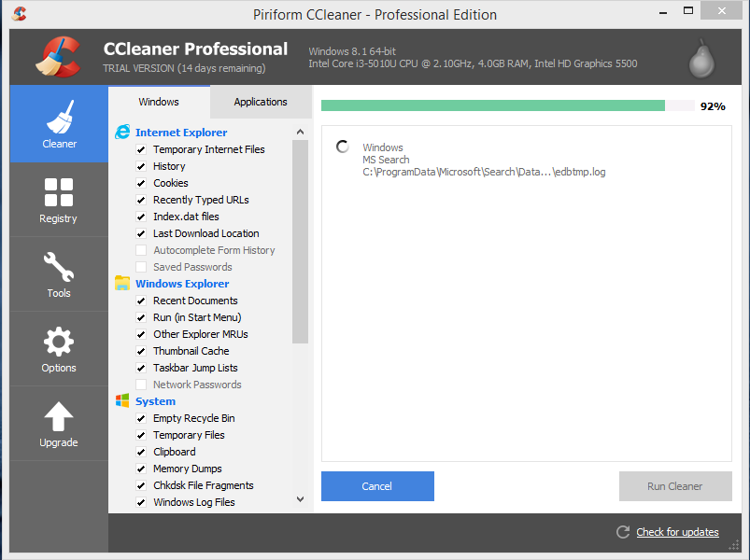Click the Windows Explorer folder icon
750x560 pixels.
[x=122, y=284]
